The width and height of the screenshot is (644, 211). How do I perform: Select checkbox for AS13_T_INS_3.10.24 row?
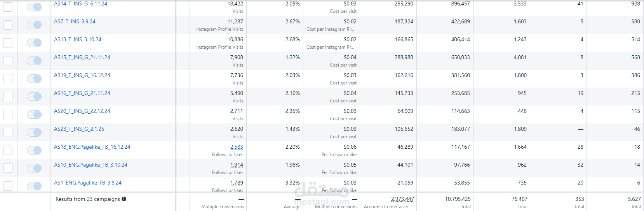[8, 43]
